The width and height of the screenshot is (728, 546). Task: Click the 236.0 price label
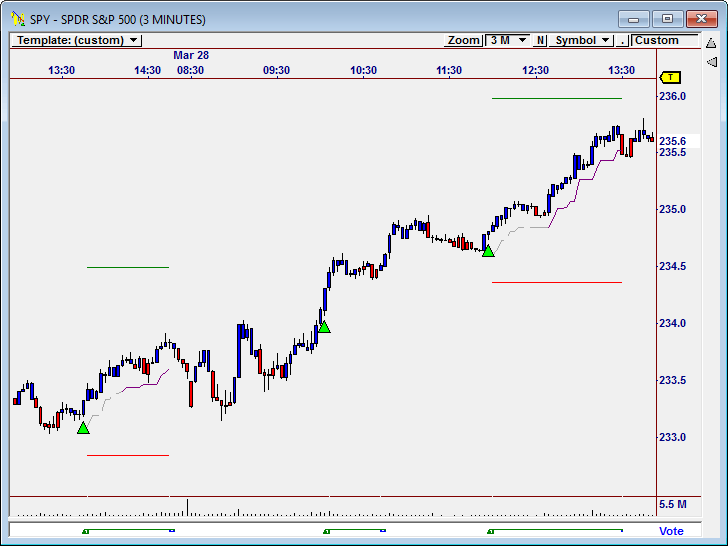(672, 96)
